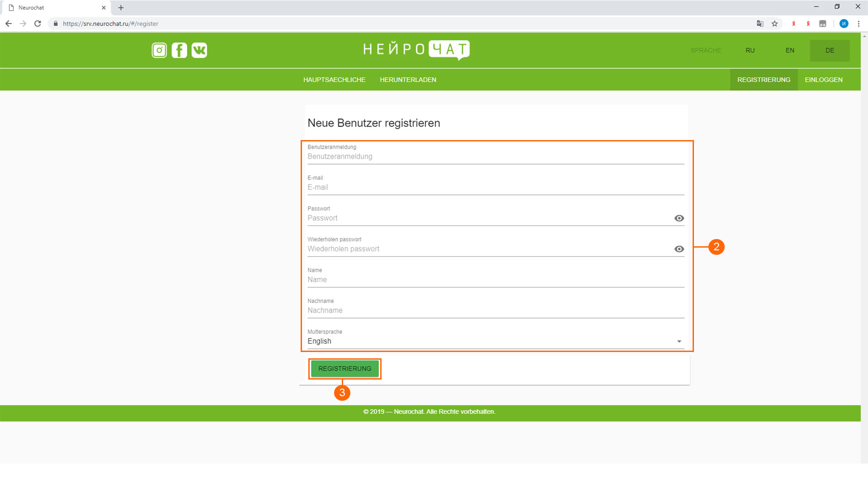Click the browser reload page icon
This screenshot has width=868, height=488.
38,23
